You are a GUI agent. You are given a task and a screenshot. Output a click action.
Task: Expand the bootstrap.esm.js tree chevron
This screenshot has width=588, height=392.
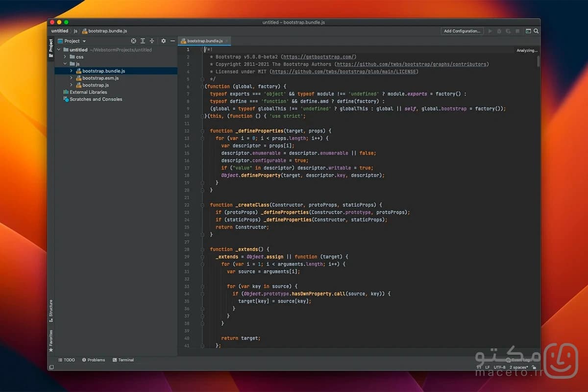pyautogui.click(x=71, y=78)
